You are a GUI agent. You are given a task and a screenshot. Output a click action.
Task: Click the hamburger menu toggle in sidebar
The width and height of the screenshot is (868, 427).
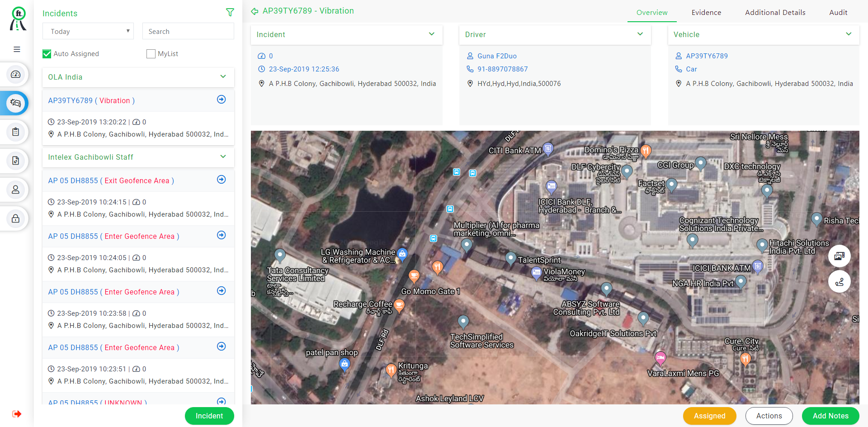[16, 49]
